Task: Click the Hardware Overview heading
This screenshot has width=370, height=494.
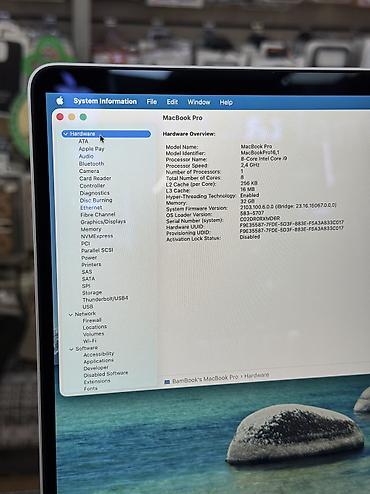Action: 189,134
